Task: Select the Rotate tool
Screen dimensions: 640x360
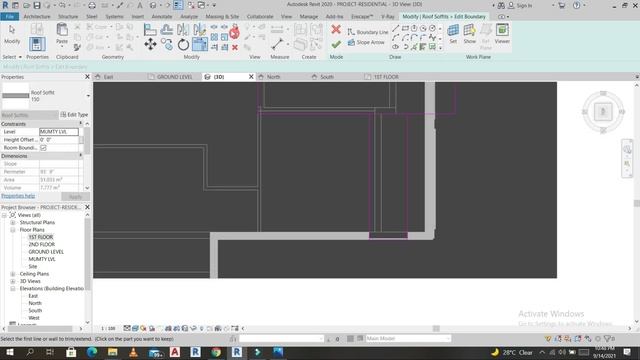Action: pyautogui.click(x=183, y=44)
